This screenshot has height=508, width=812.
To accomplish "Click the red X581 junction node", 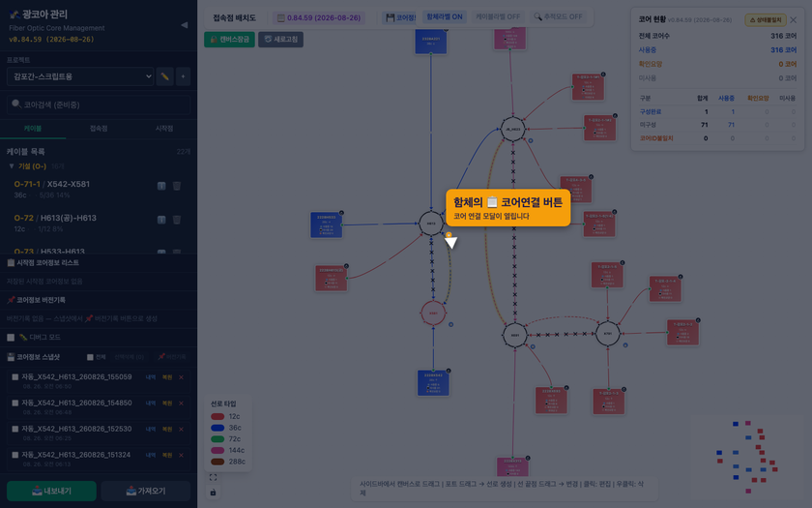I will [x=433, y=314].
